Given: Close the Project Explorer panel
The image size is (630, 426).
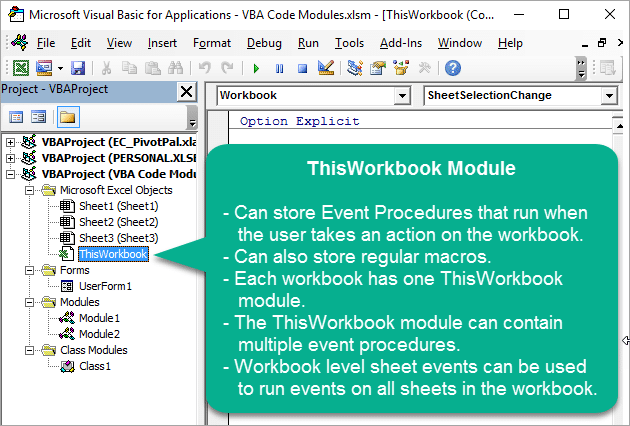Looking at the screenshot, I should point(185,91).
